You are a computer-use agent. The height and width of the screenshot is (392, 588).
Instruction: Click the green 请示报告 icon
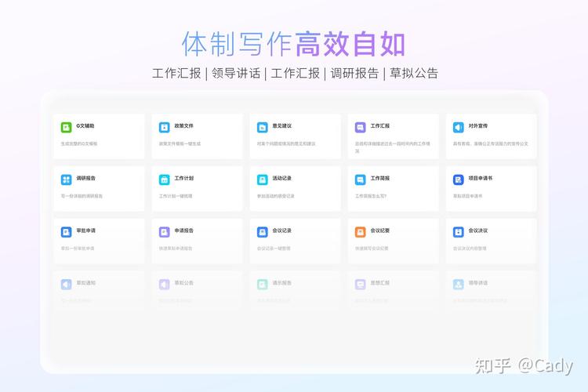pyautogui.click(x=263, y=285)
